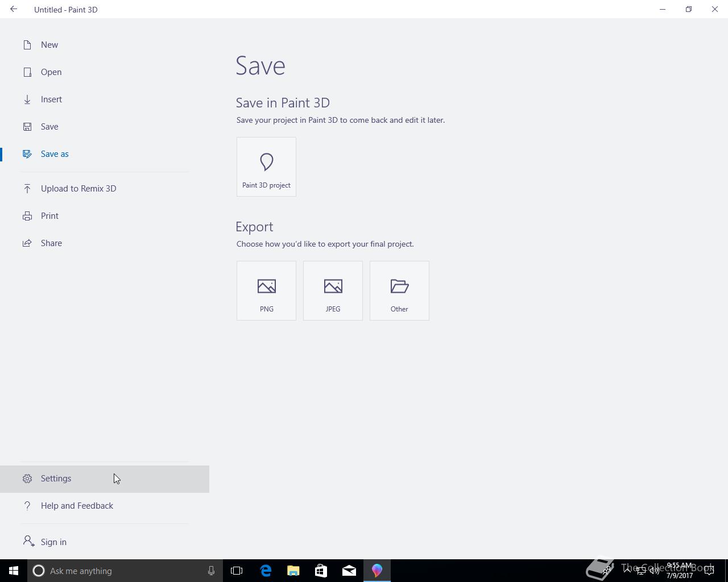The height and width of the screenshot is (582, 728).
Task: Open Windows Start menu
Action: point(14,571)
